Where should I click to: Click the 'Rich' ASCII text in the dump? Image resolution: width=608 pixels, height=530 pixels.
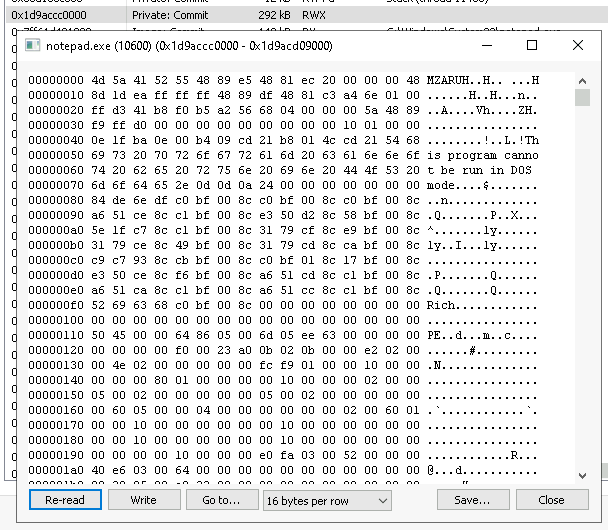(x=443, y=304)
